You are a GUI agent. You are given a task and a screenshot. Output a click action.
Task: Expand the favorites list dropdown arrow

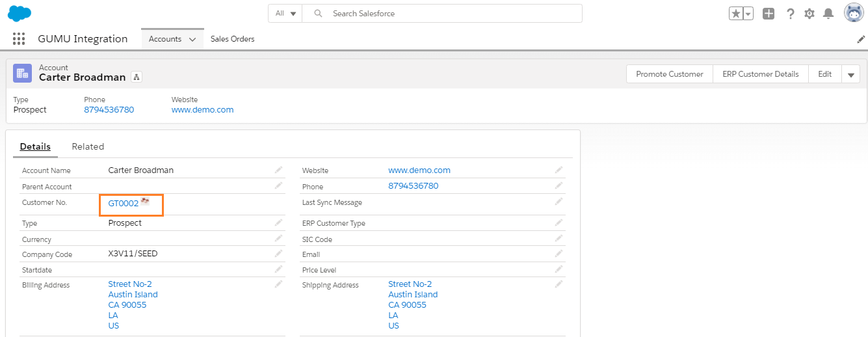(748, 14)
